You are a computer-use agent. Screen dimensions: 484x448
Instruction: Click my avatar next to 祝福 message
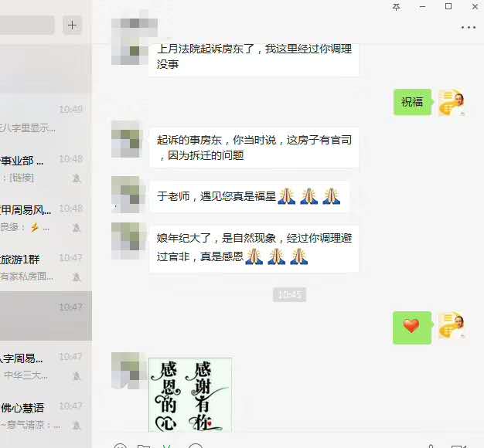(x=452, y=103)
